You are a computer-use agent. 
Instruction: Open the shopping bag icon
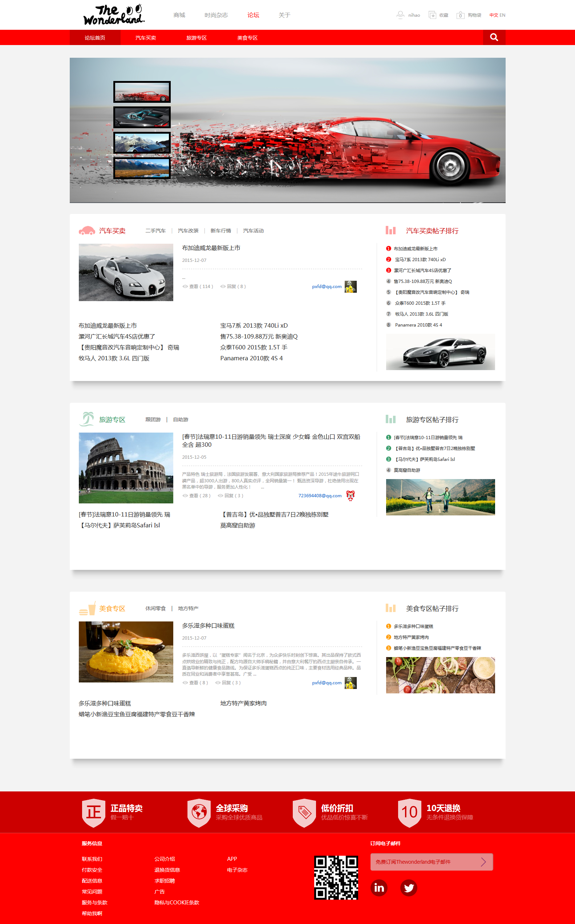point(460,15)
